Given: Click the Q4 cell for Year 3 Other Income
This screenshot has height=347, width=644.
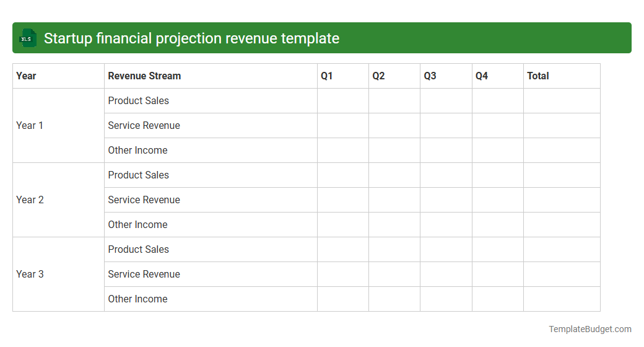Looking at the screenshot, I should (498, 299).
